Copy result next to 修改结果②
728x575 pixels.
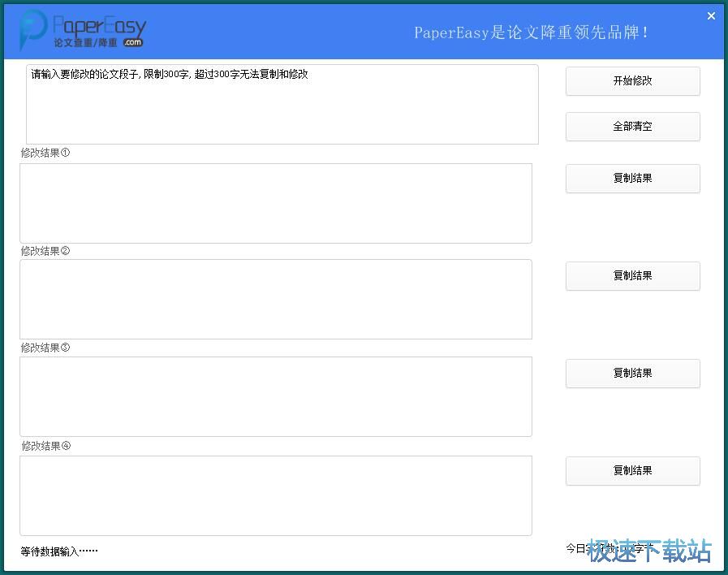[x=632, y=276]
